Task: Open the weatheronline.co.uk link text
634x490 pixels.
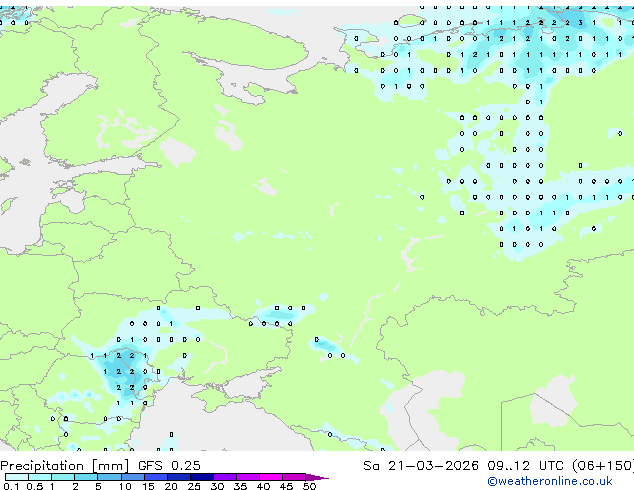Action: 550,481
